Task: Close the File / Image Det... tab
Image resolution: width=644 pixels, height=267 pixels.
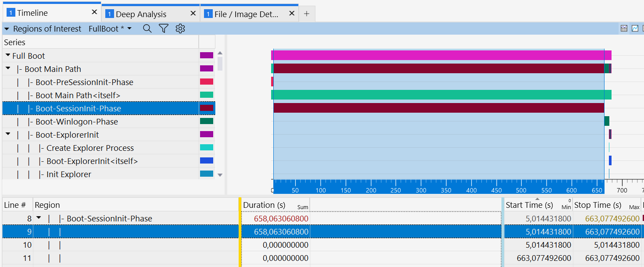Action: 292,14
